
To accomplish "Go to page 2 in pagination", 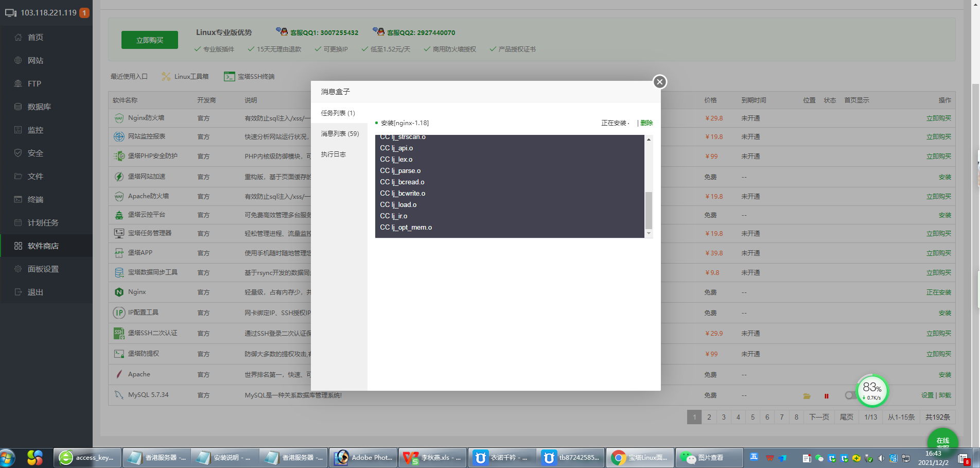I will [x=709, y=417].
